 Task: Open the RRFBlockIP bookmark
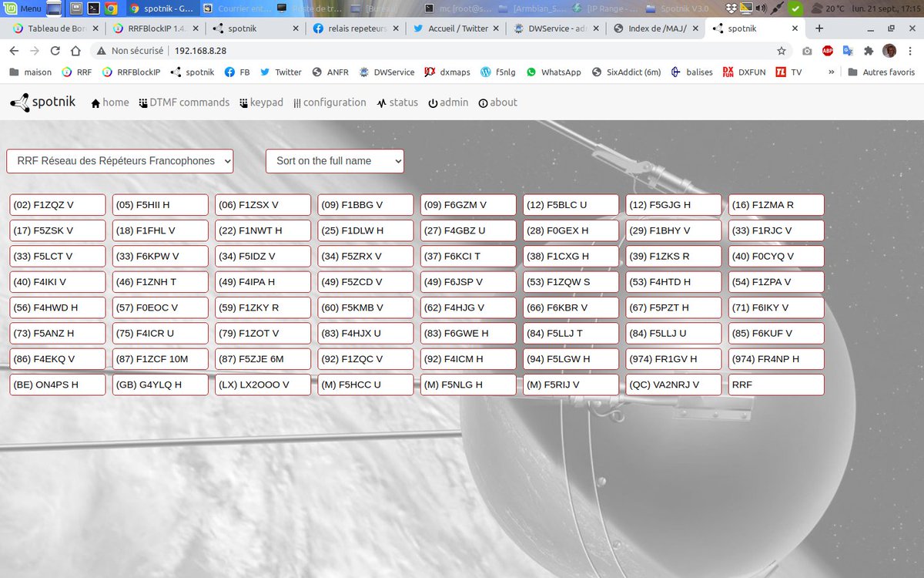131,72
